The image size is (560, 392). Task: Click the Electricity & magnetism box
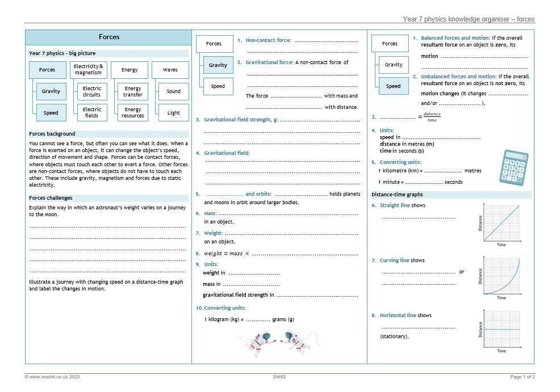point(88,70)
